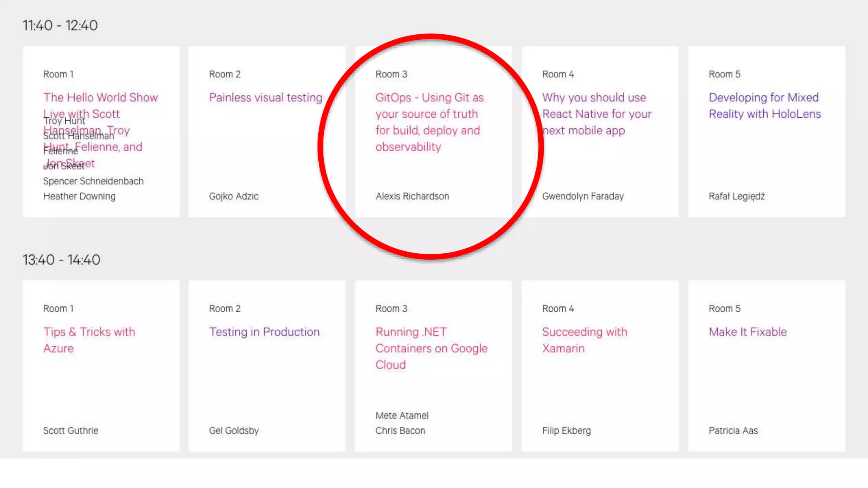Image resolution: width=868 pixels, height=488 pixels.
Task: Click the 11:40 - 12:40 time slot heading
Action: tap(60, 25)
